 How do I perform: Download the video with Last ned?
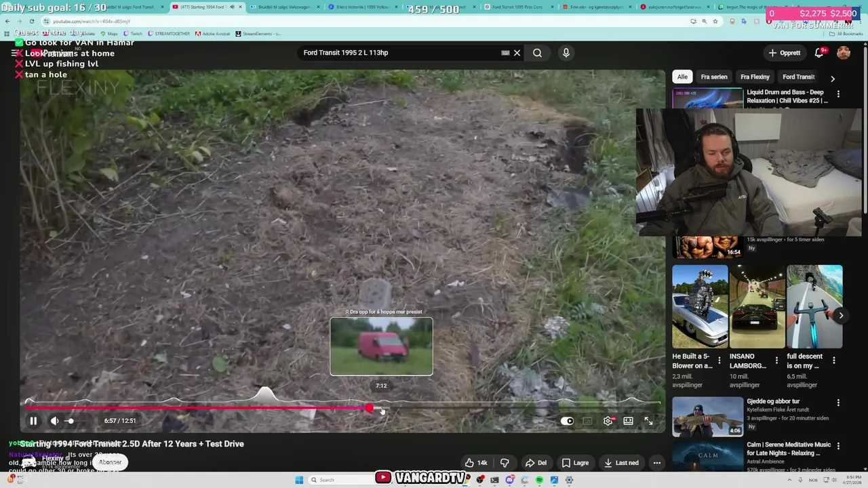click(x=621, y=463)
